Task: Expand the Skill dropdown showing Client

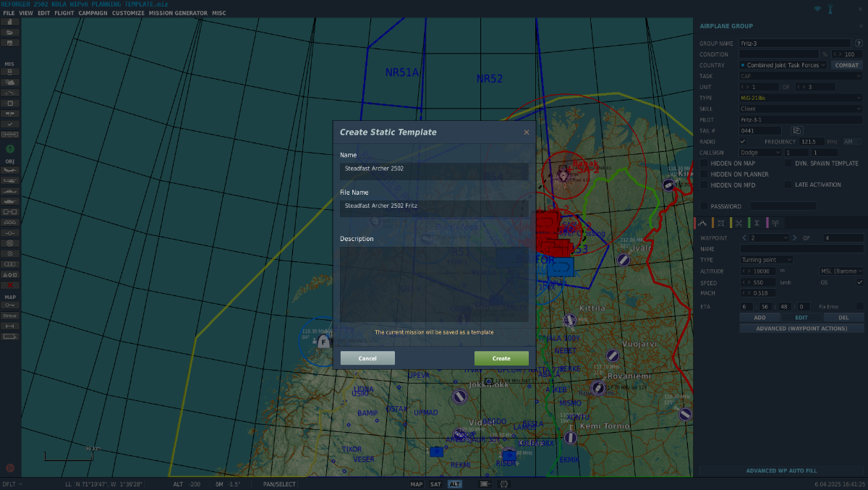Action: click(x=800, y=109)
